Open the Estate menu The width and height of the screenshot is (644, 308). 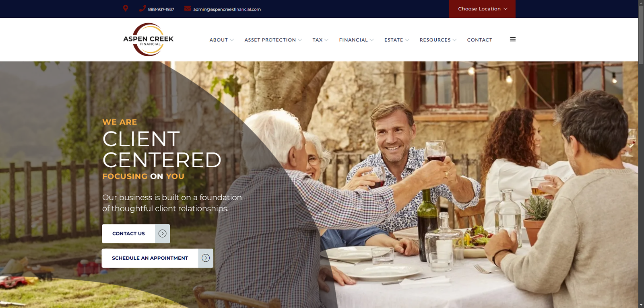pos(396,40)
